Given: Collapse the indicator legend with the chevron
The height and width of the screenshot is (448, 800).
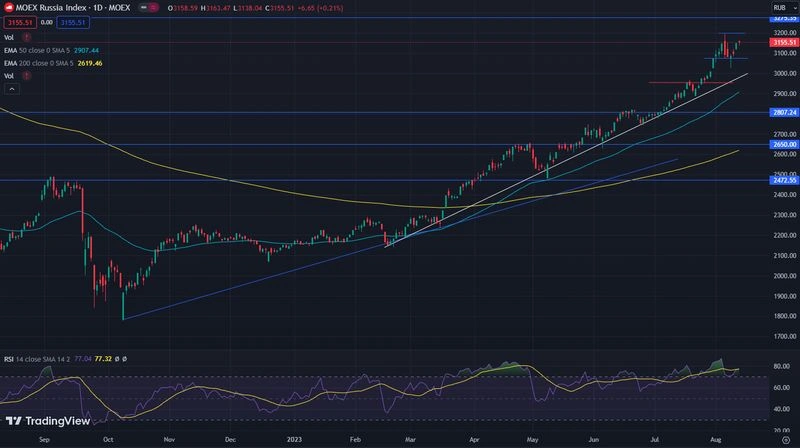Looking at the screenshot, I should 12,89.
